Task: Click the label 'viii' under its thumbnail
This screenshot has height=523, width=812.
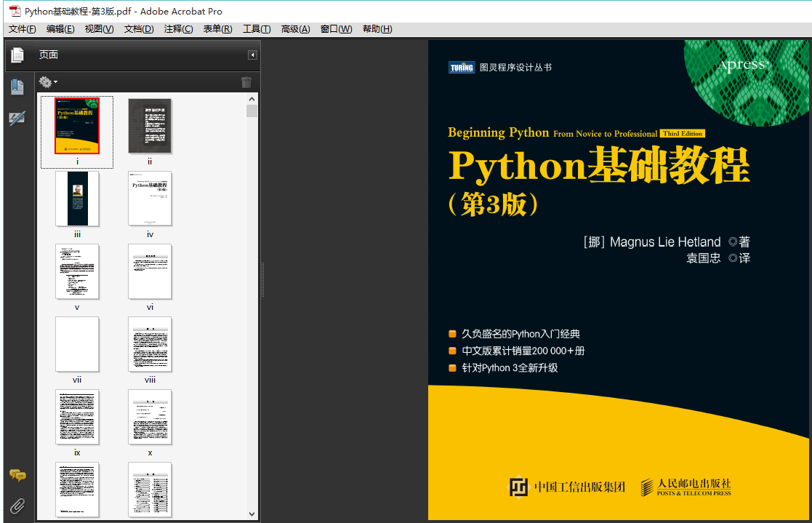Action: (150, 380)
